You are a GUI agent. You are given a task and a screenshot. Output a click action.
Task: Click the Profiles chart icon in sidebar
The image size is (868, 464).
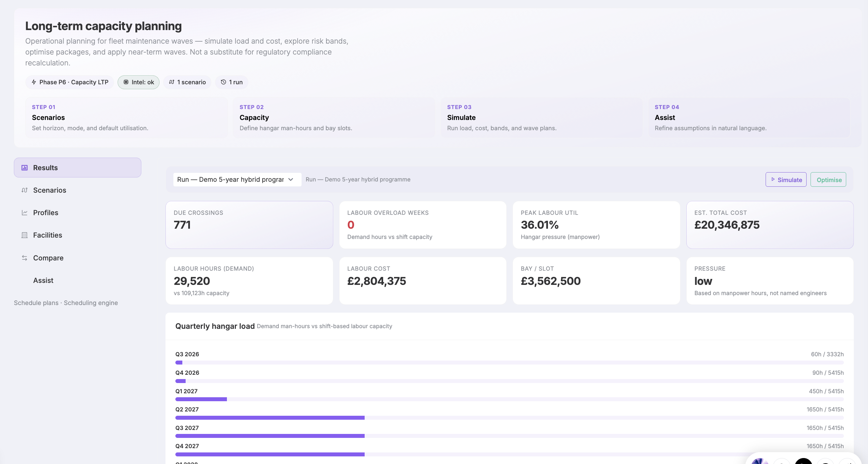24,213
